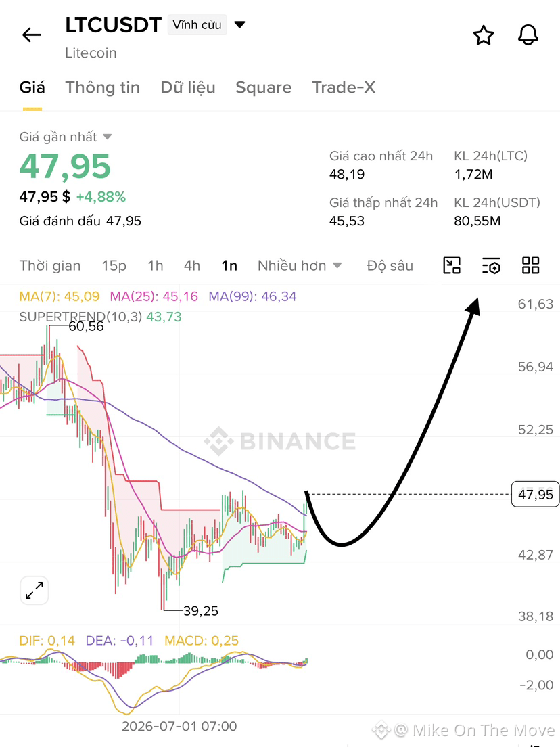Tap the 2026-07-01 07:00 date label
This screenshot has height=747, width=560.
tap(179, 727)
